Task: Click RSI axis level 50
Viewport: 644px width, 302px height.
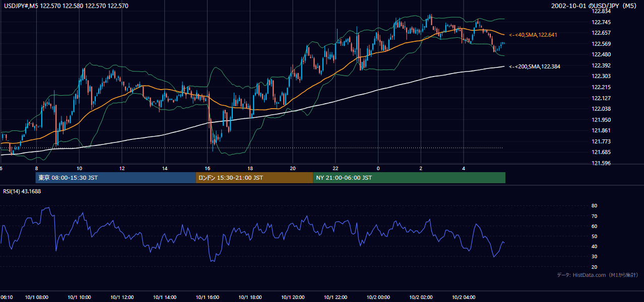Action: (x=595, y=236)
